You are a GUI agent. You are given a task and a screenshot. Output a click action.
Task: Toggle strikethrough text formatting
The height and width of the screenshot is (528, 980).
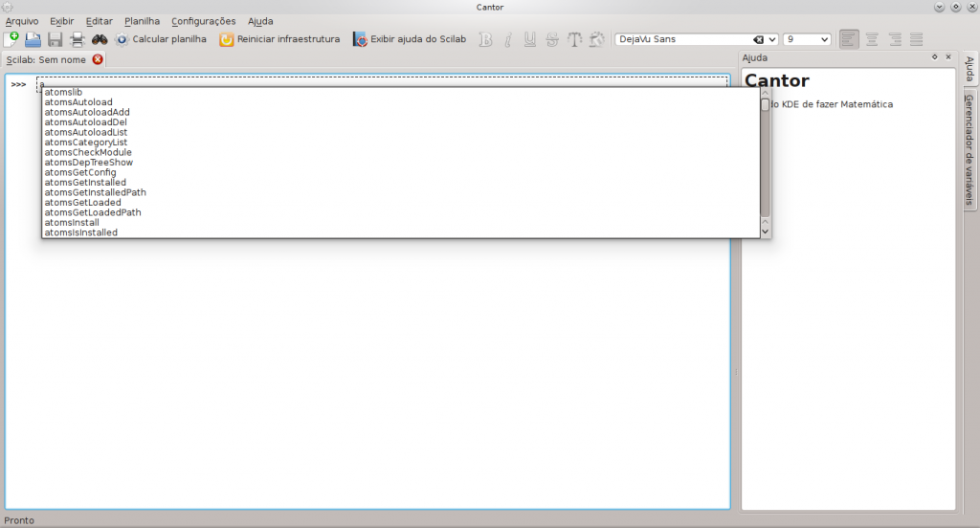[x=552, y=39]
